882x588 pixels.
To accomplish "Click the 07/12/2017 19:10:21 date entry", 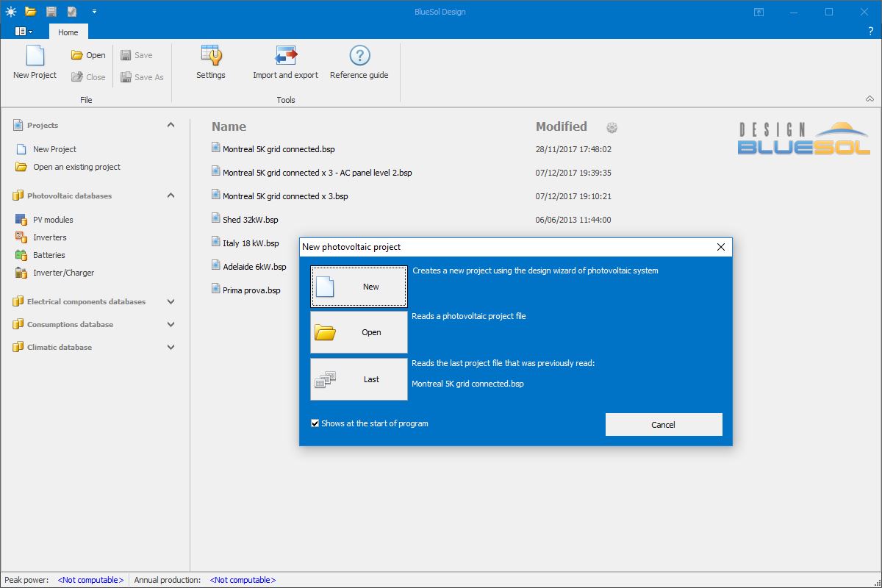I will tap(573, 196).
